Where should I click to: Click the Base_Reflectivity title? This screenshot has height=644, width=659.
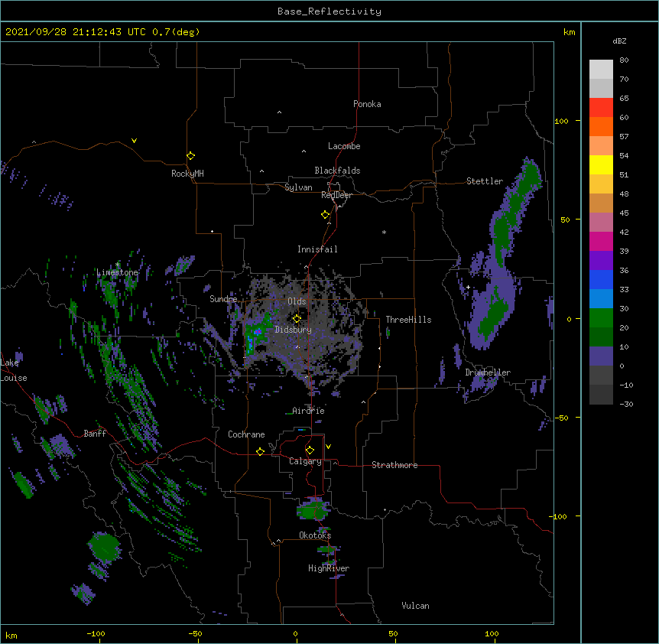pyautogui.click(x=329, y=11)
